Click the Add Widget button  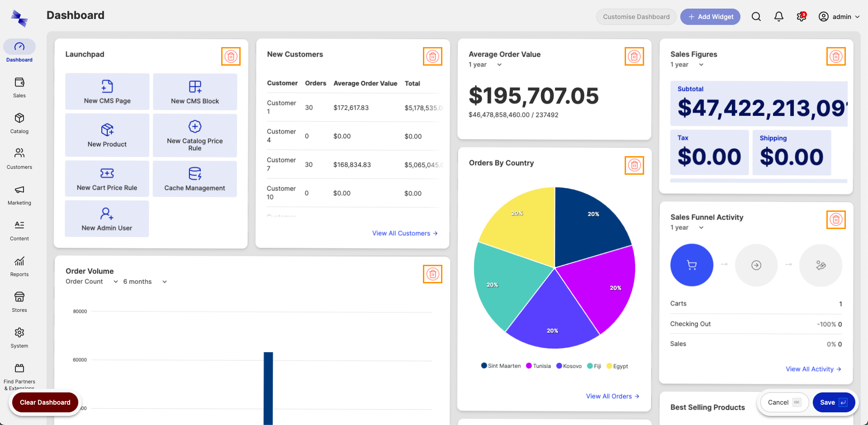(710, 17)
